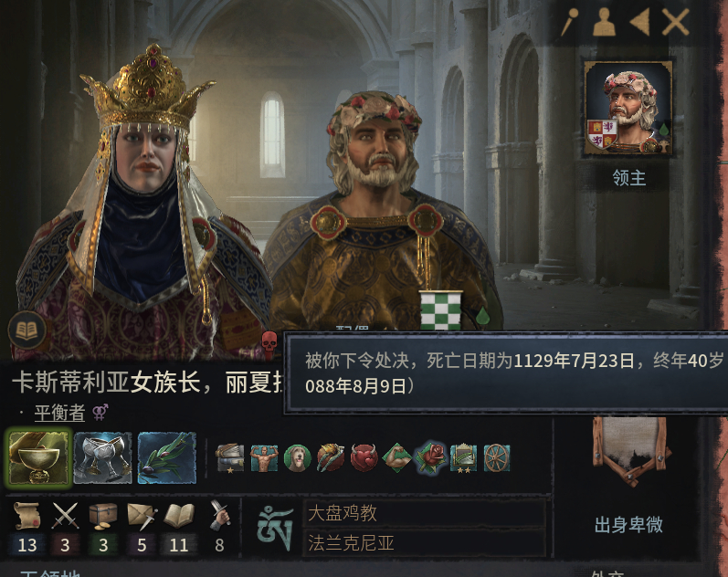Click the green checkered coat of arms
Screen dimensions: 728x577
tap(440, 310)
